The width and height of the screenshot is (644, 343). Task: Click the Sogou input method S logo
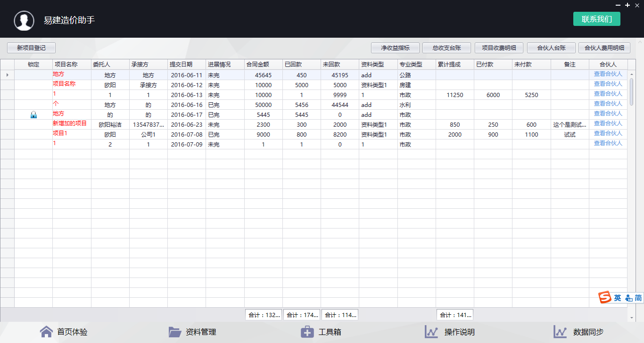pyautogui.click(x=605, y=298)
